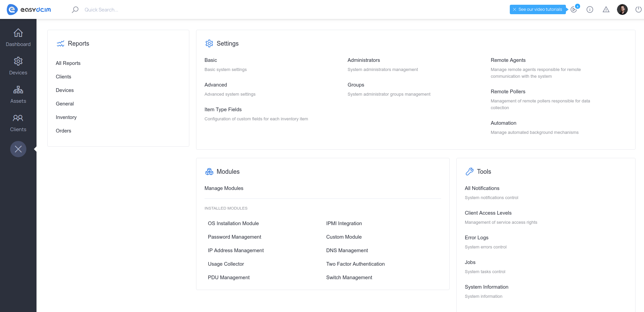Click the power logout icon
The width and height of the screenshot is (644, 312).
point(639,9)
